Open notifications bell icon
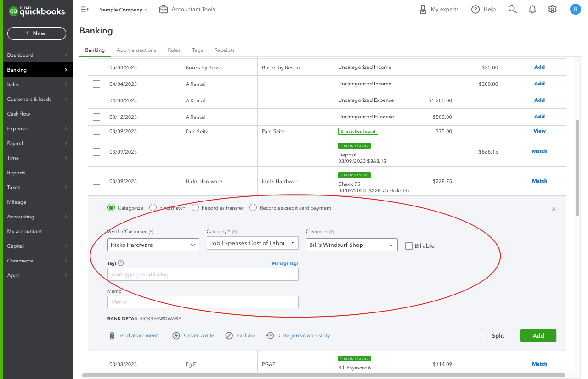Viewport: 588px width, 379px height. pos(532,9)
